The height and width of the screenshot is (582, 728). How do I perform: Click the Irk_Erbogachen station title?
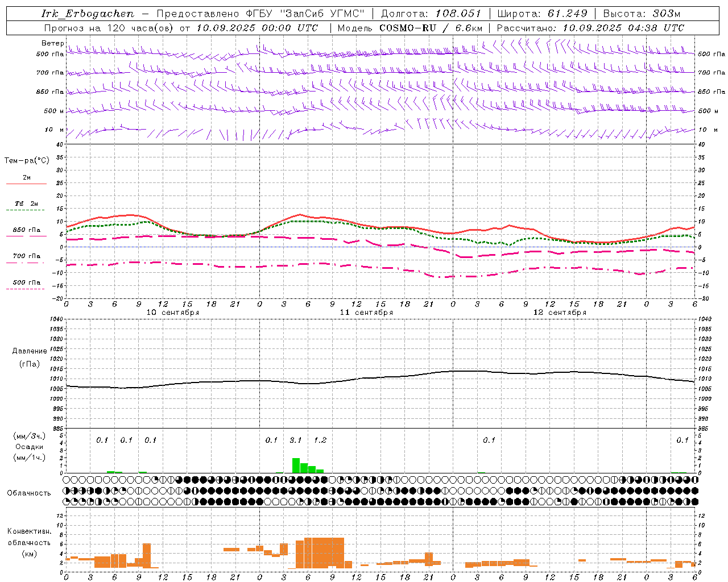tap(88, 14)
